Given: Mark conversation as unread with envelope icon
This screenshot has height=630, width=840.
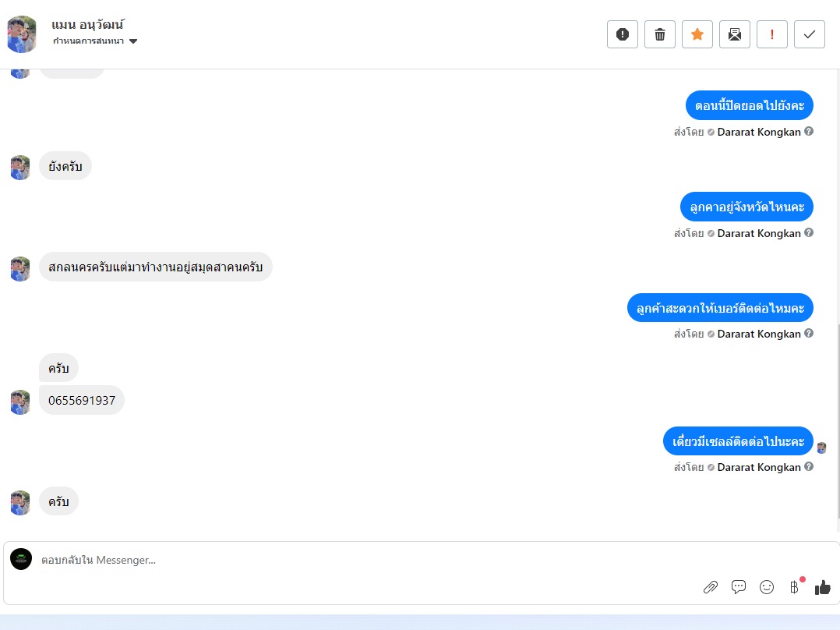Looking at the screenshot, I should click(x=735, y=34).
